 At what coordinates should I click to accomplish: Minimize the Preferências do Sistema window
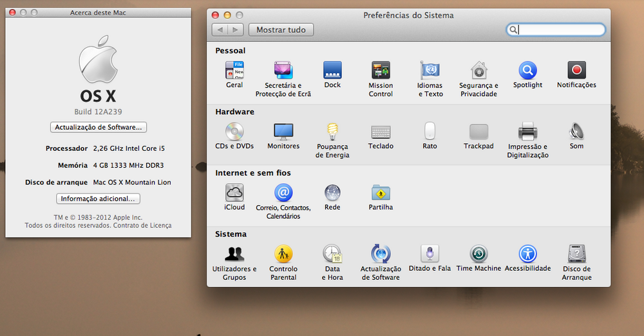(227, 15)
